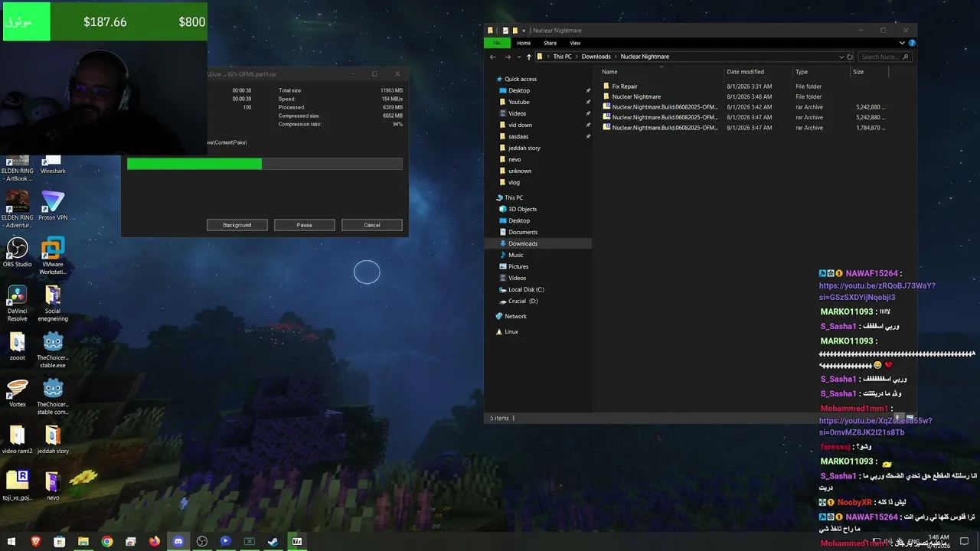Select Vortex desktop icon
This screenshot has height=551, width=980.
18,393
